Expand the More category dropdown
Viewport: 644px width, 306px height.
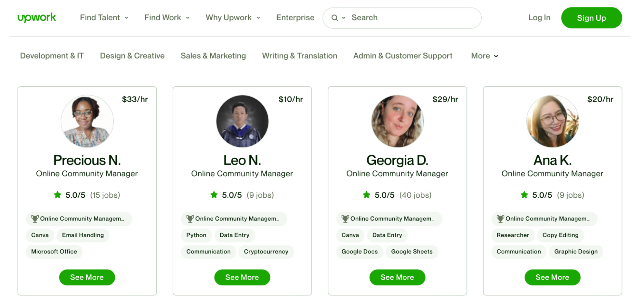pyautogui.click(x=484, y=56)
